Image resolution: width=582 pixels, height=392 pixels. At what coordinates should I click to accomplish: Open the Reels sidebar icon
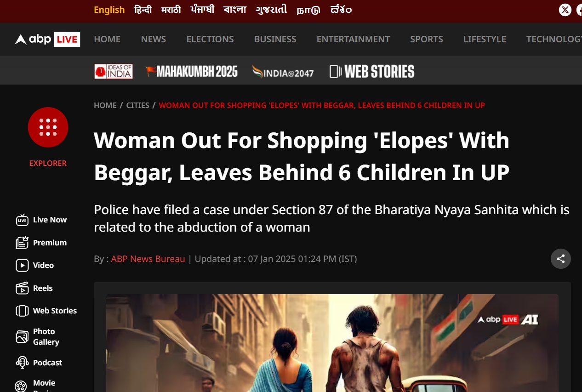[x=22, y=288]
